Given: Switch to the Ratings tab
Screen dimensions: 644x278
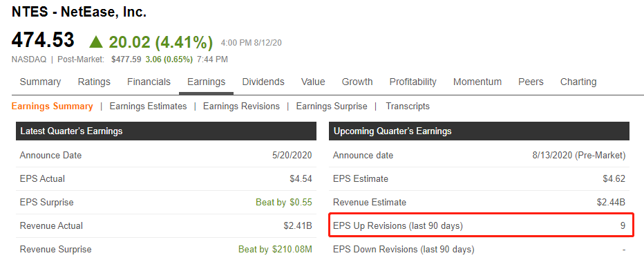Looking at the screenshot, I should pos(94,82).
